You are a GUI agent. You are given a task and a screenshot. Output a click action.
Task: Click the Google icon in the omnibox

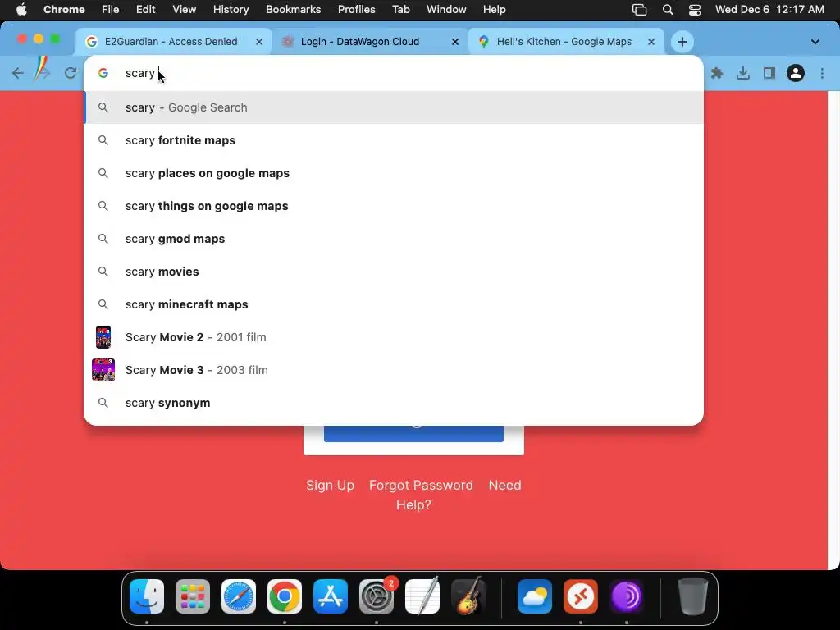tap(103, 73)
